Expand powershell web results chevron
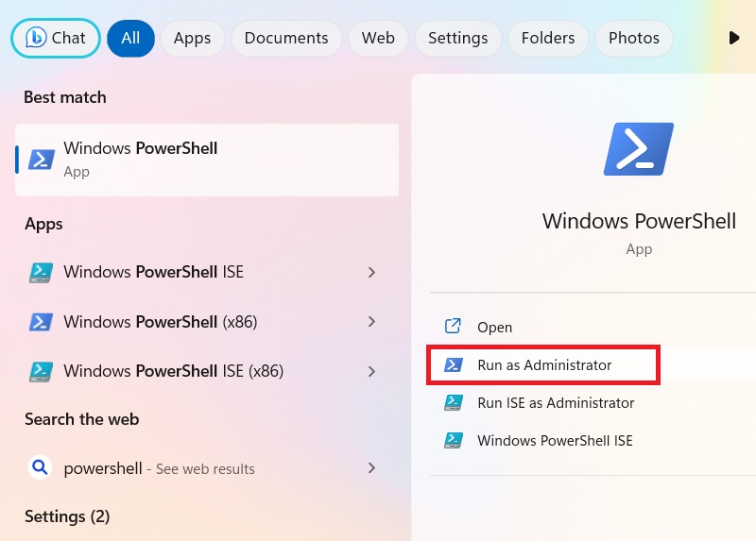Image resolution: width=756 pixels, height=541 pixels. tap(371, 467)
